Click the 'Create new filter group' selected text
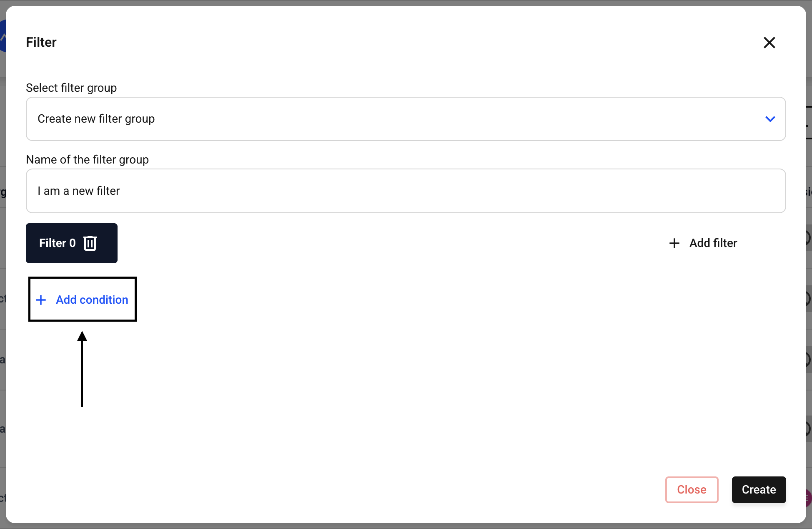The width and height of the screenshot is (812, 529). tap(96, 119)
